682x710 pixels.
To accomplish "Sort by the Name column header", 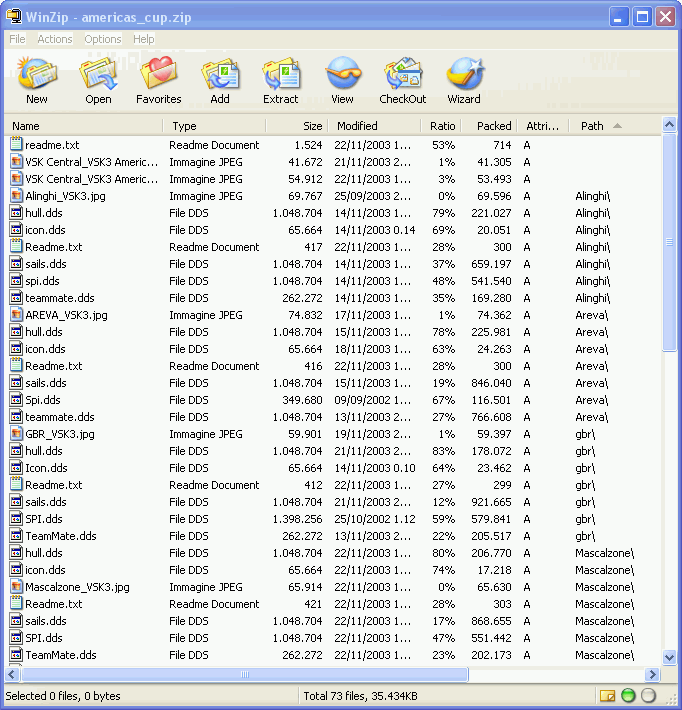I will pyautogui.click(x=84, y=126).
